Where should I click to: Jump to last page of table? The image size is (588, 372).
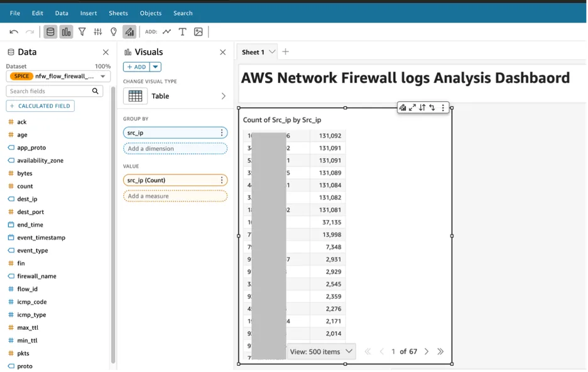point(440,352)
